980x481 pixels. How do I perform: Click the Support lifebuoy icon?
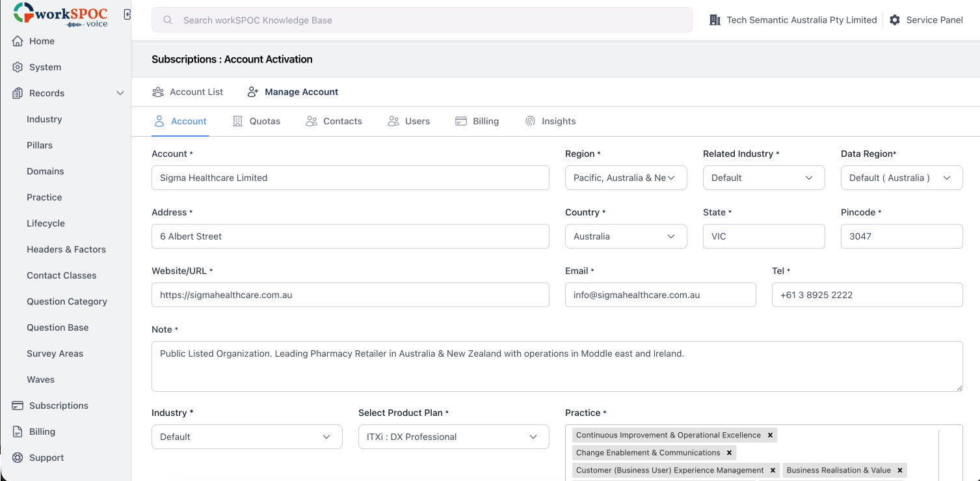click(18, 458)
